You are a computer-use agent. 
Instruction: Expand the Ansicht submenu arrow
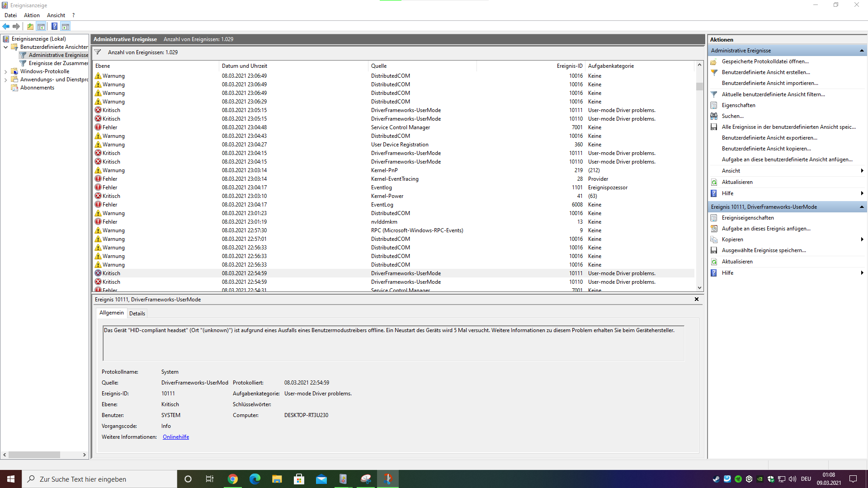(862, 171)
